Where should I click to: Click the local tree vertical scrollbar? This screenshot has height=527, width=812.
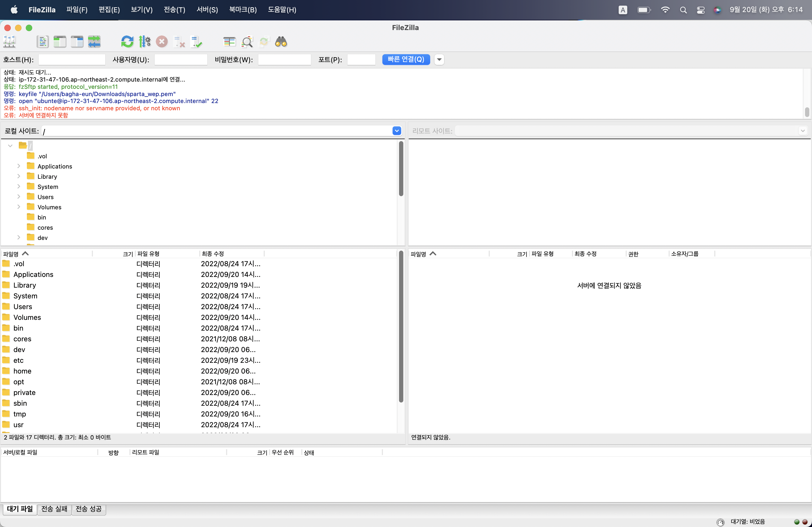click(x=401, y=169)
